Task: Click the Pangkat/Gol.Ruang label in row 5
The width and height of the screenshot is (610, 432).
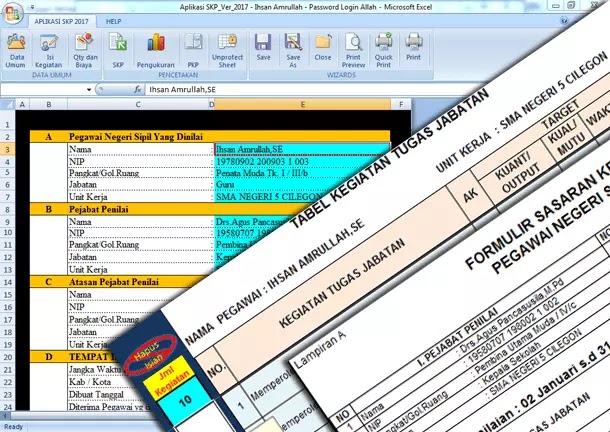Action: [x=104, y=173]
